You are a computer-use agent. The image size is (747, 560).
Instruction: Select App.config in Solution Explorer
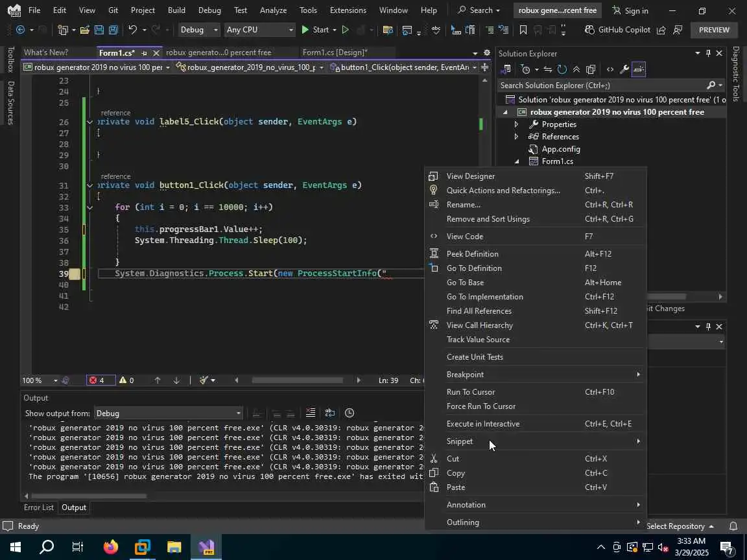561,149
